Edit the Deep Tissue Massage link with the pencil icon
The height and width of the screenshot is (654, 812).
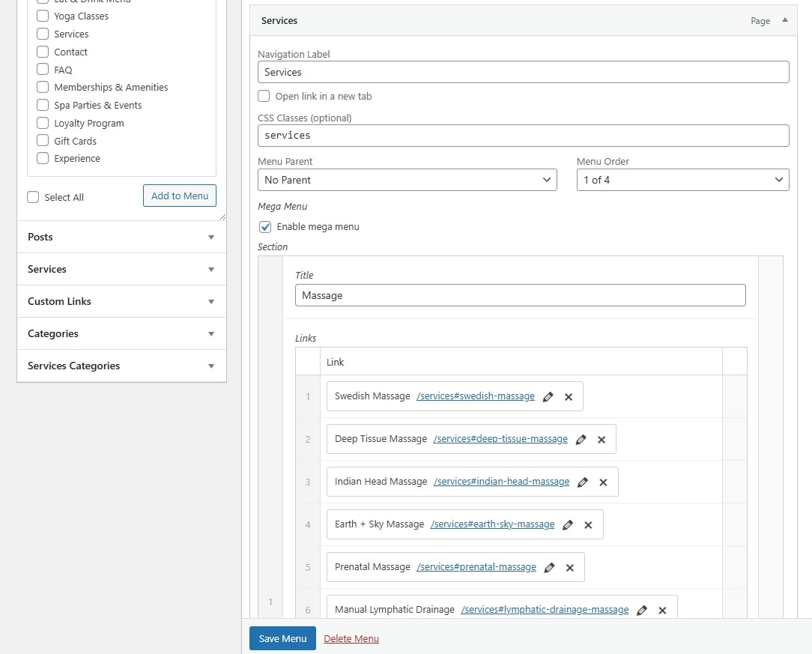581,440
